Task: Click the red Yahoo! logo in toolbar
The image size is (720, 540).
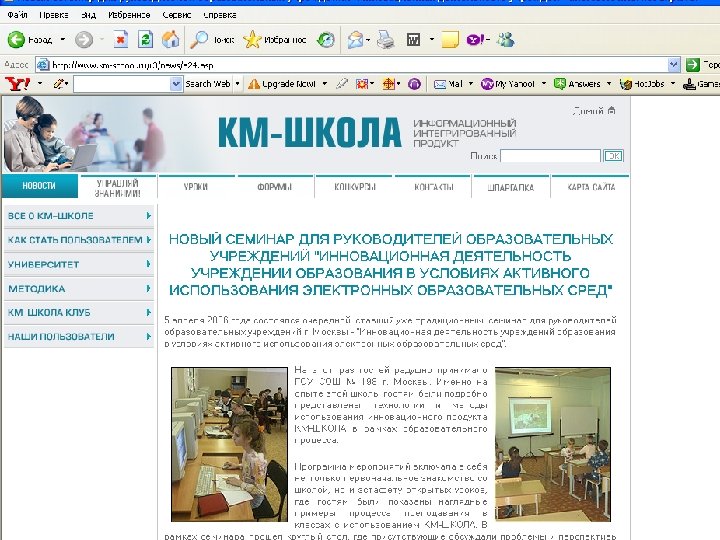Action: tap(17, 84)
